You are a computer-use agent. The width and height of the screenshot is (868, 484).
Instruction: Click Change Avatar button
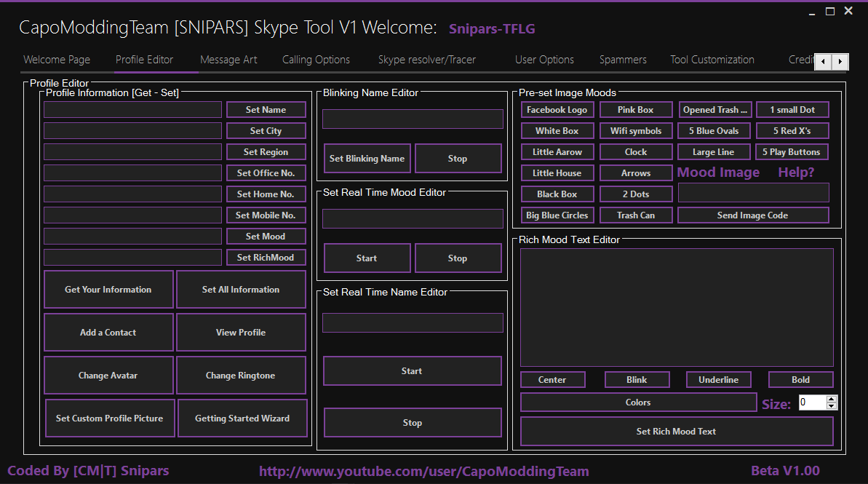[x=108, y=375]
